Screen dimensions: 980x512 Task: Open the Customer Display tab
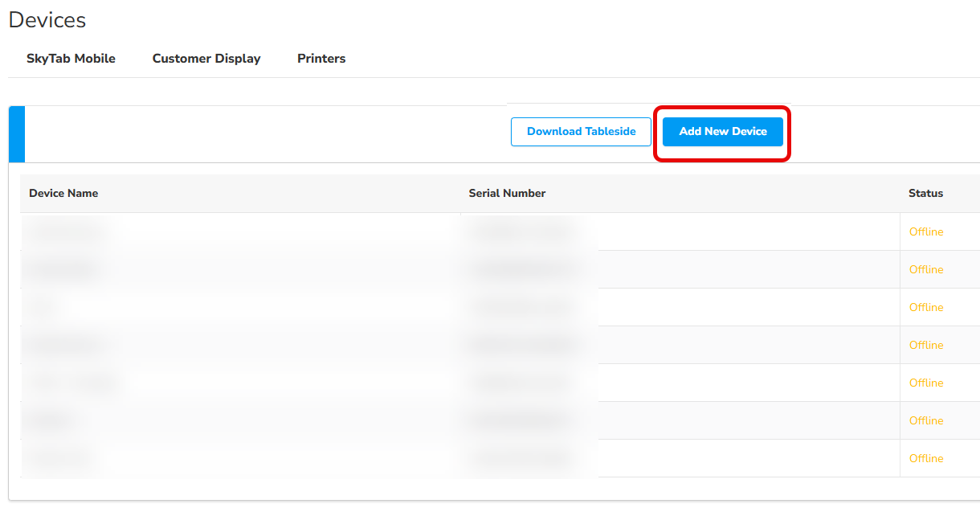pyautogui.click(x=206, y=59)
